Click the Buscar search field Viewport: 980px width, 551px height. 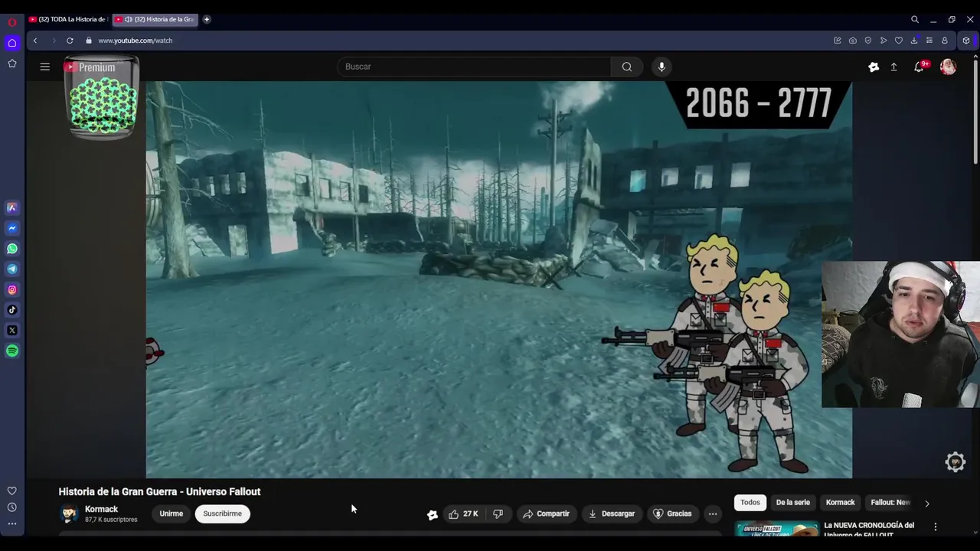(474, 67)
